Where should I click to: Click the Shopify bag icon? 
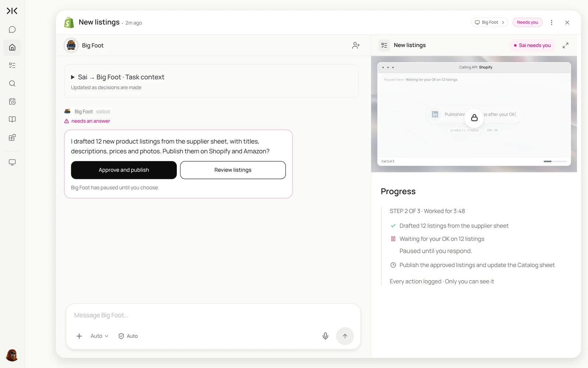[x=69, y=22]
